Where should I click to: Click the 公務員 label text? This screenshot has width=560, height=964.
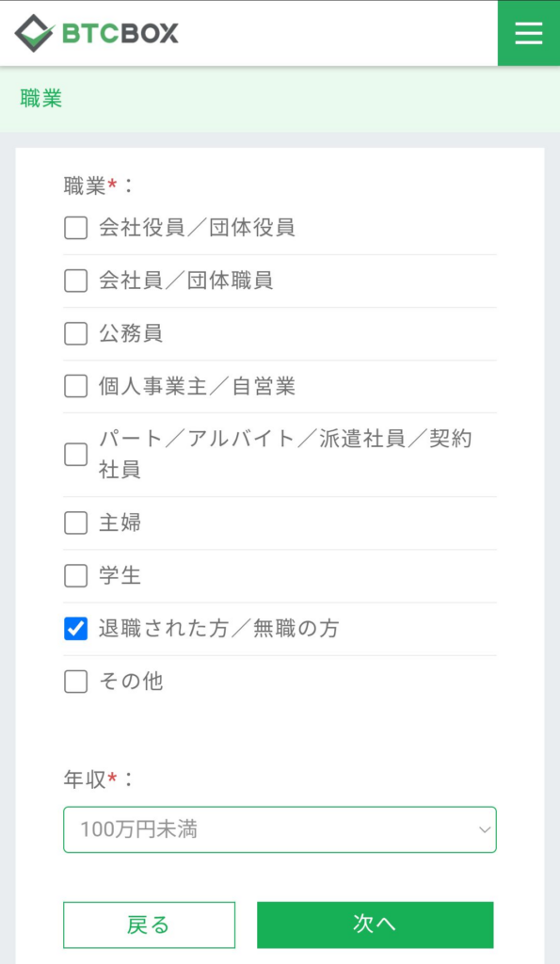pos(130,333)
